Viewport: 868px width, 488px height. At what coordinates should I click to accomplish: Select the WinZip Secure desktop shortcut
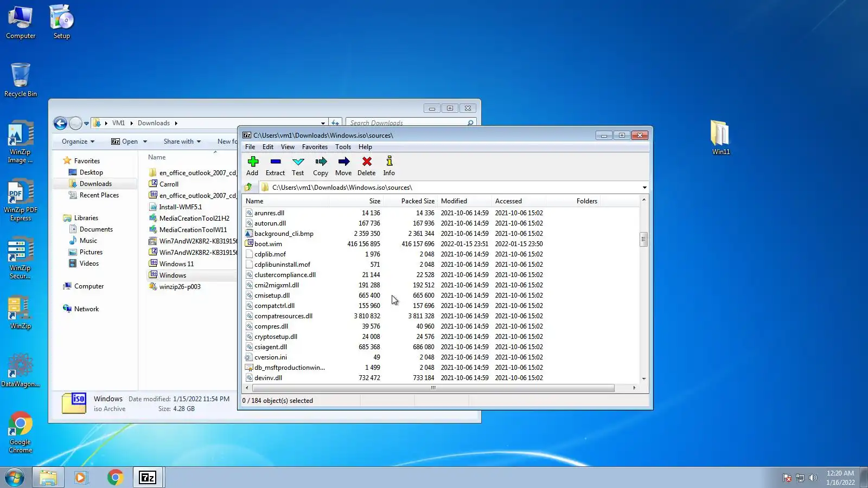(20, 258)
